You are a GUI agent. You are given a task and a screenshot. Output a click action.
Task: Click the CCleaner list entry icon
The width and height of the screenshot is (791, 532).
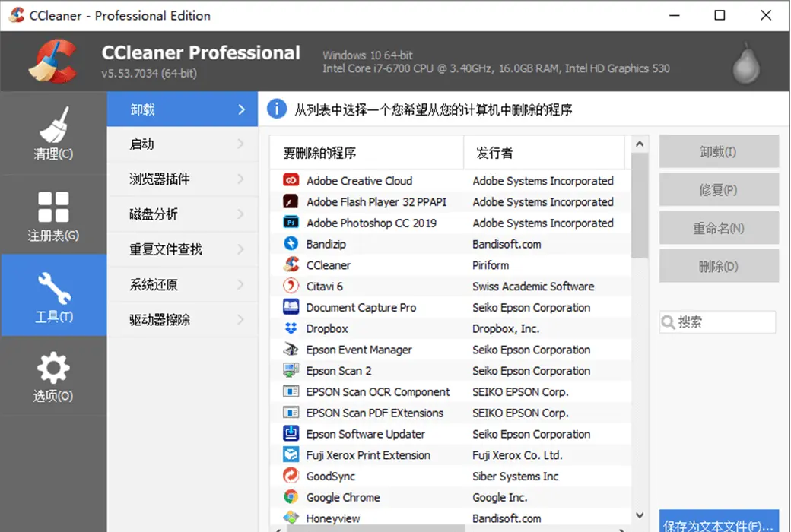[291, 264]
